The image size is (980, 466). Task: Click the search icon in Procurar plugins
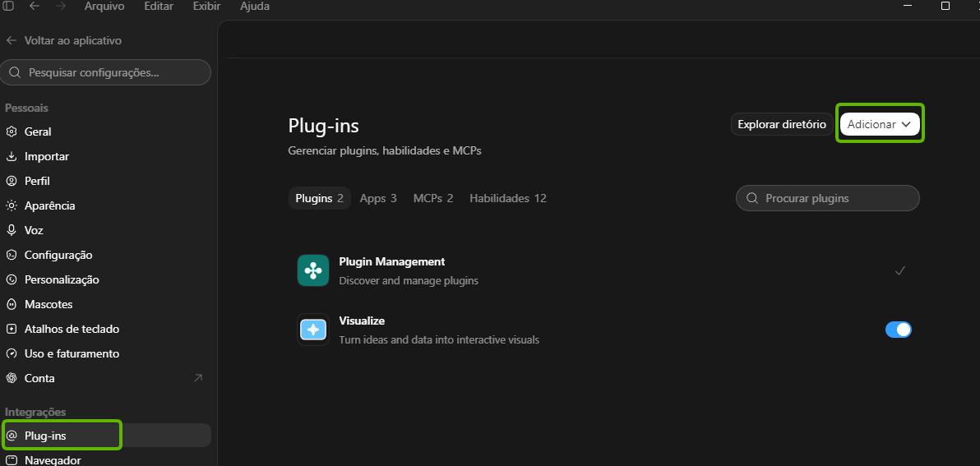point(752,198)
